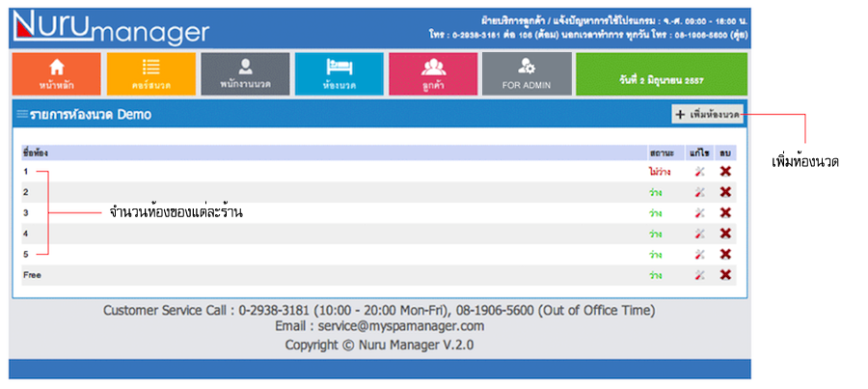Click the Nuru manager logo
Viewport: 868px width, 389px height.
point(111,28)
